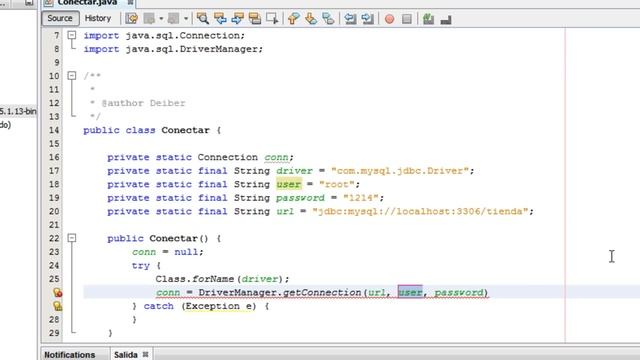The width and height of the screenshot is (640, 360).
Task: Shift the line left with the toolbar icon
Action: (x=350, y=18)
